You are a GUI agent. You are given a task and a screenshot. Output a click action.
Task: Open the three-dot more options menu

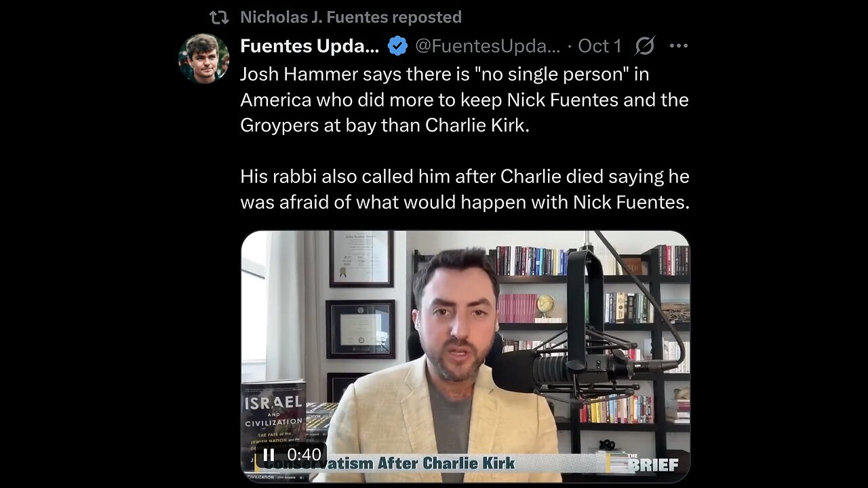tap(678, 46)
